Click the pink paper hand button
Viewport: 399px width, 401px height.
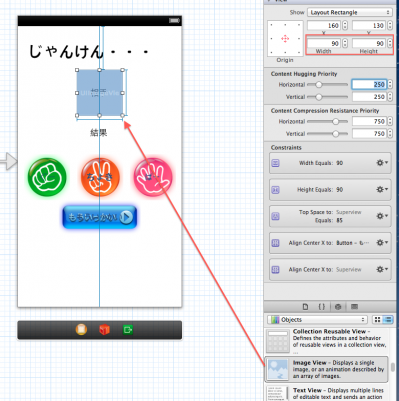[153, 177]
